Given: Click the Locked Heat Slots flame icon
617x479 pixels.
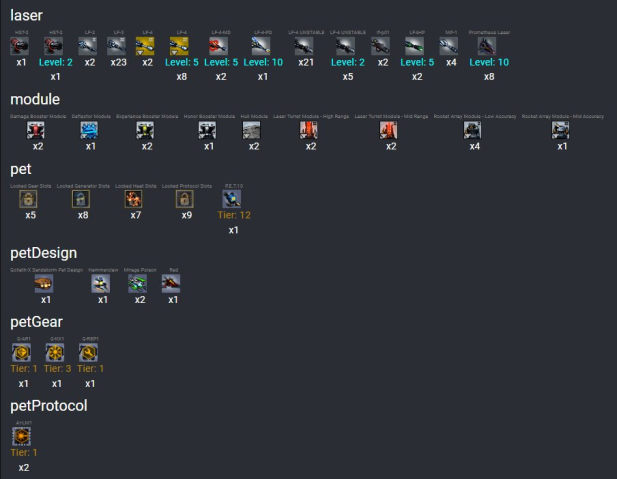Looking at the screenshot, I should click(x=133, y=199).
